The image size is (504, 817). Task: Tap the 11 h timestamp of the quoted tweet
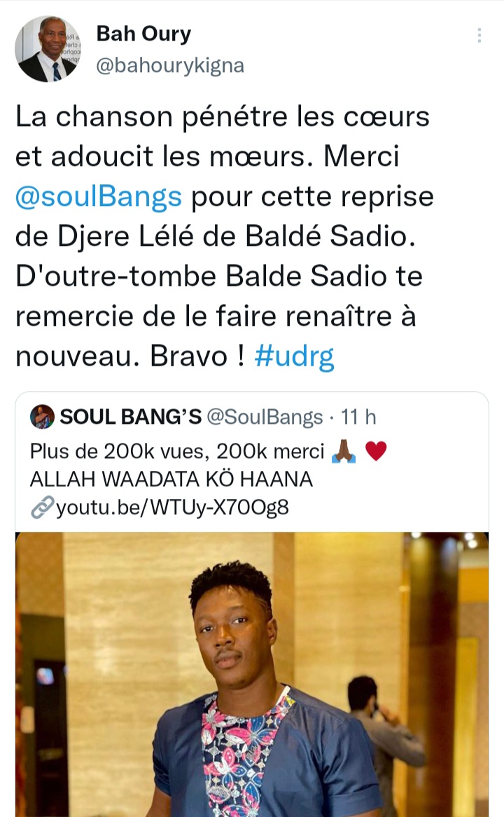pos(358,417)
